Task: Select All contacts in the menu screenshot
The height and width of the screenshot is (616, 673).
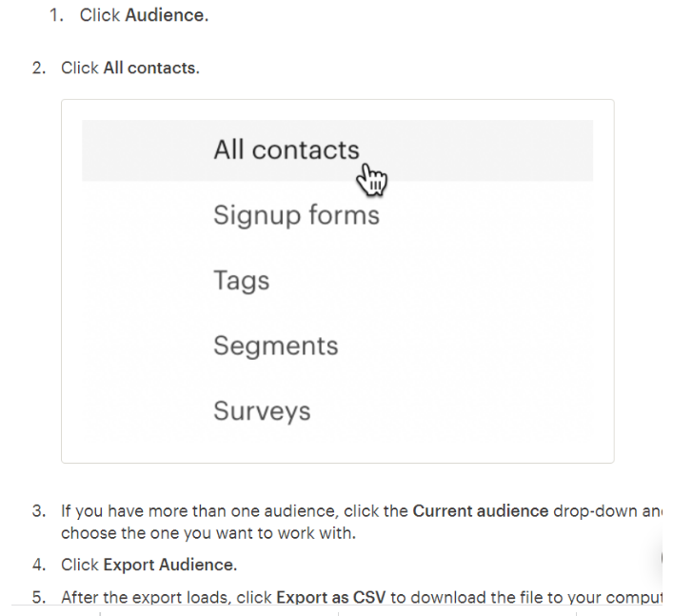Action: 286,150
